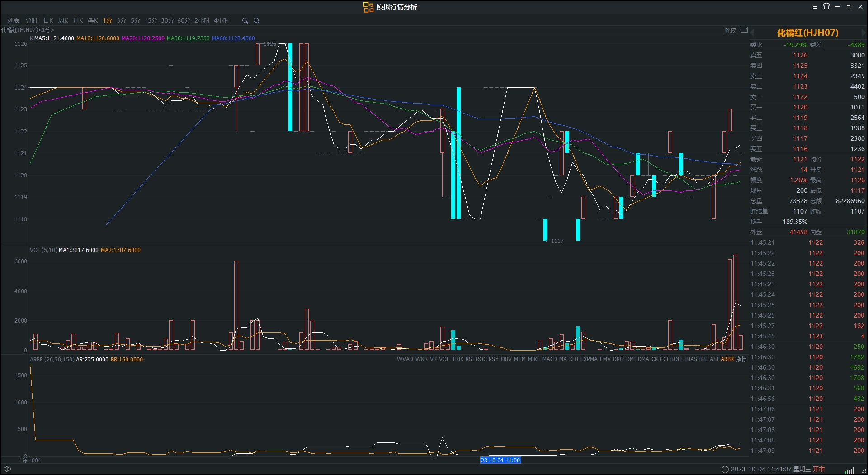Switch to the 日K period tab
868x475 pixels.
[48, 20]
